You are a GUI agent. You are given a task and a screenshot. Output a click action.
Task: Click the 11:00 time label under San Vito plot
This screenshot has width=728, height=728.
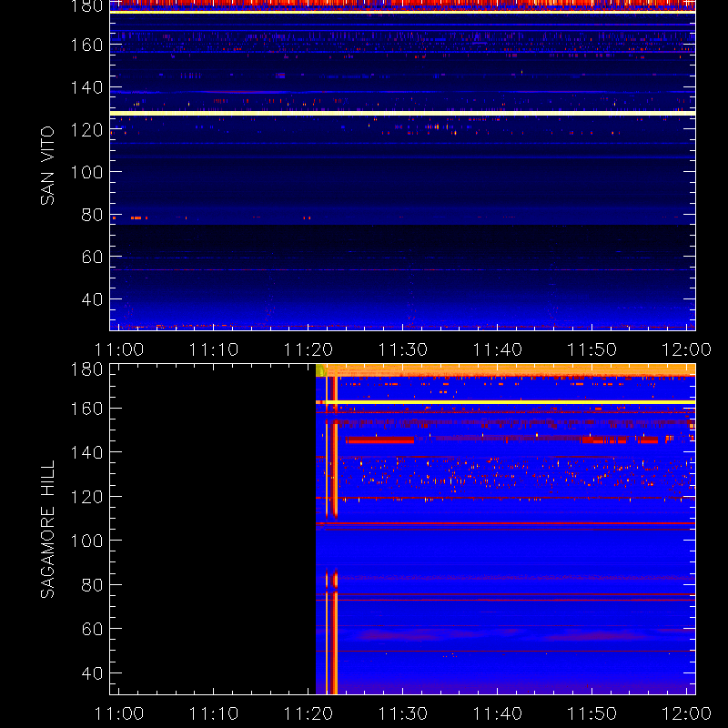[119, 349]
